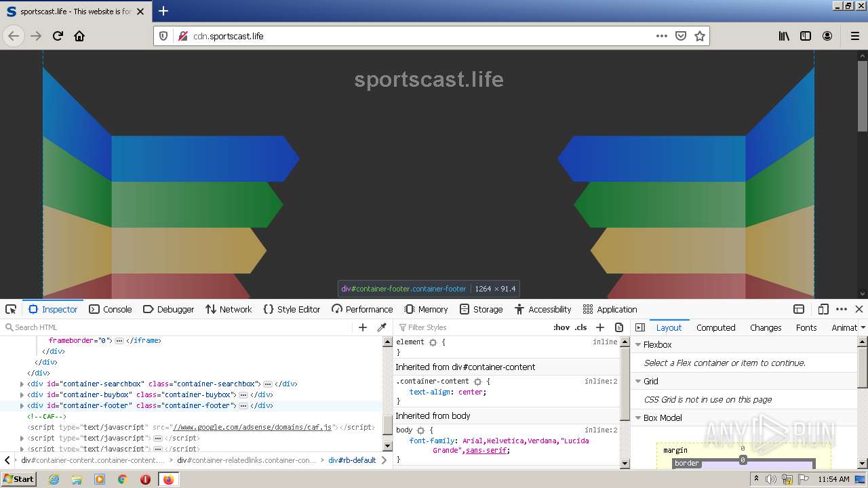Open the Firefox account icon
This screenshot has width=868, height=488.
[827, 36]
